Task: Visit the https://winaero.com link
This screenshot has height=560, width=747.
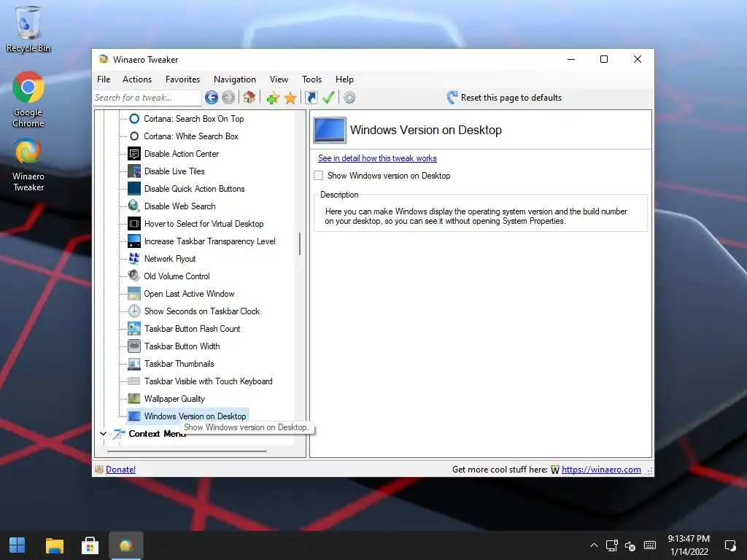Action: pos(601,470)
